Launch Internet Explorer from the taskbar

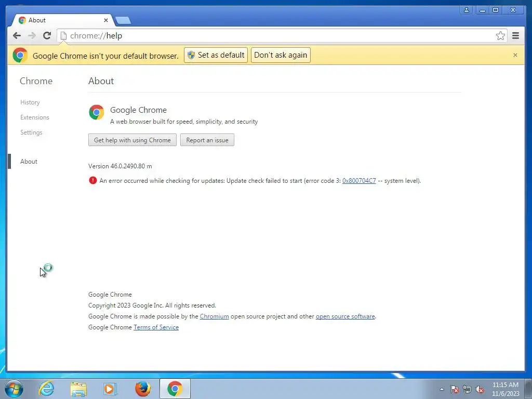(46, 389)
